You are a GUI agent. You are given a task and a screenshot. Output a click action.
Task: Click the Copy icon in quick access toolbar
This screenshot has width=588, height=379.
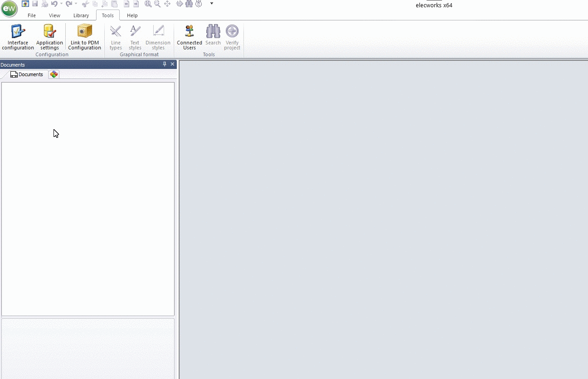coord(95,4)
